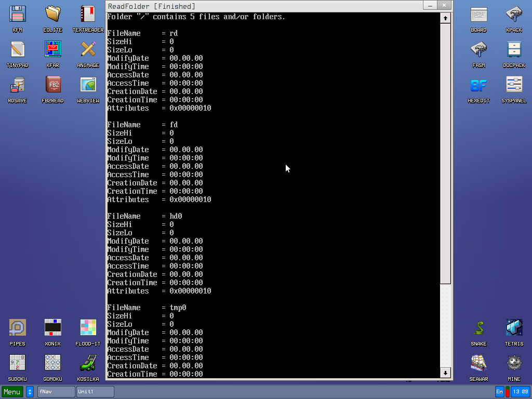Click the scroll down arrow in console
Image resolution: width=532 pixels, height=399 pixels.
[445, 373]
